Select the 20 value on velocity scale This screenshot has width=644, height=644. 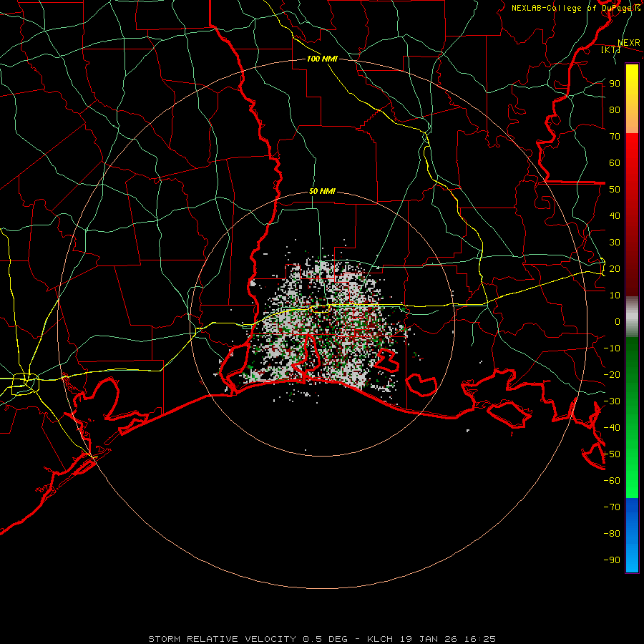[615, 268]
